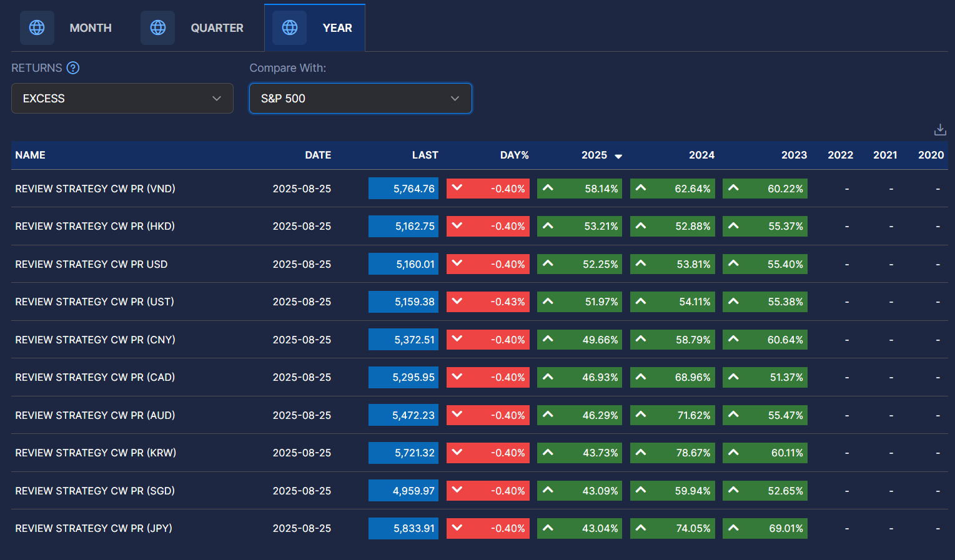Click the 2023 up arrow in KRW row
The image size is (955, 560).
[733, 452]
